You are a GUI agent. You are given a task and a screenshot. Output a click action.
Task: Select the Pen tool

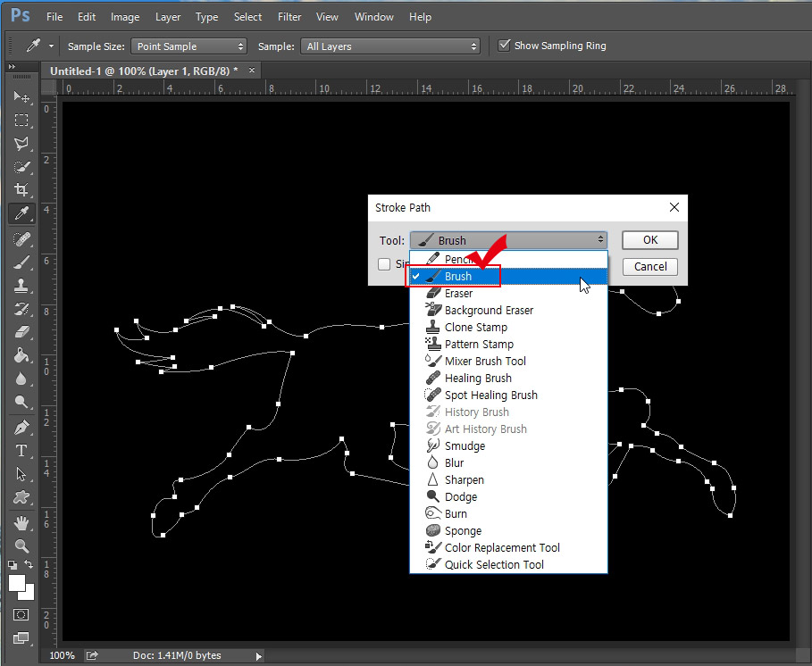[x=21, y=428]
